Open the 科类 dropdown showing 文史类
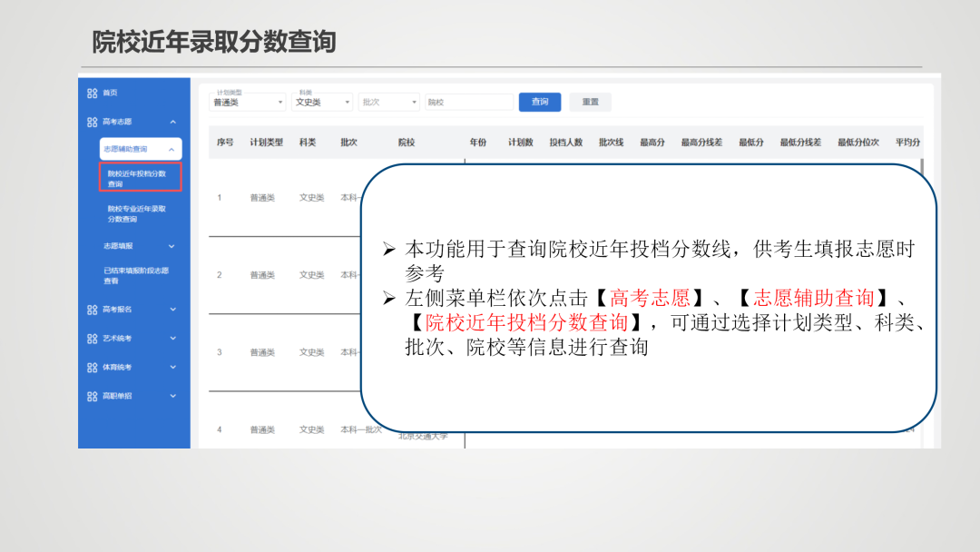980x552 pixels. pos(322,102)
